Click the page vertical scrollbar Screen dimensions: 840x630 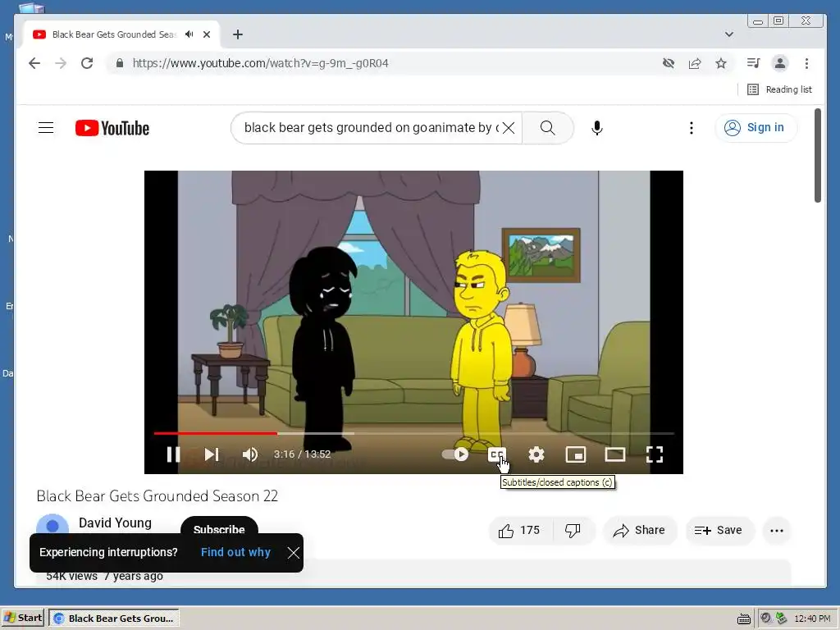(818, 155)
